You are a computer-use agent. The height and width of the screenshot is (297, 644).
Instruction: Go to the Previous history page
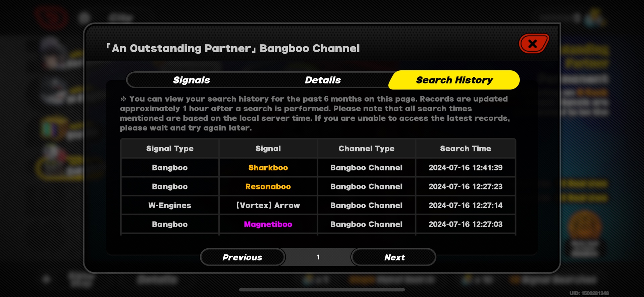click(243, 257)
